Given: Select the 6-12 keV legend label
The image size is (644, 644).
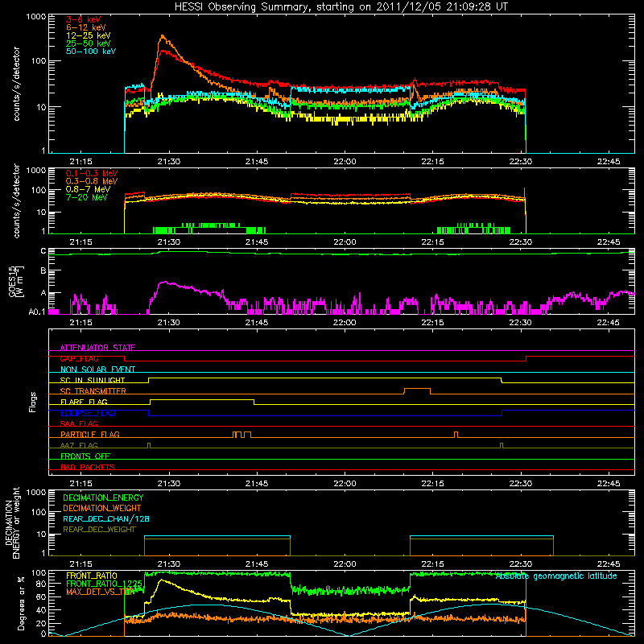Looking at the screenshot, I should 85,27.
